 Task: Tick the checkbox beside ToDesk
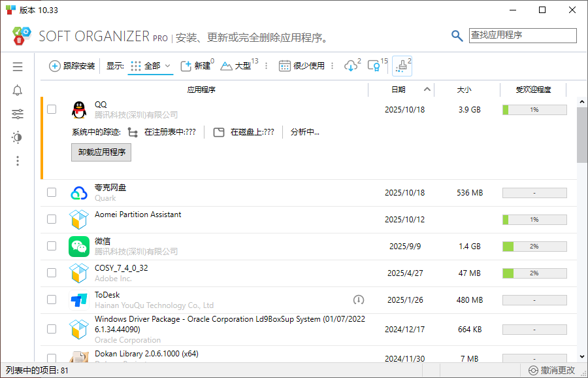point(52,300)
